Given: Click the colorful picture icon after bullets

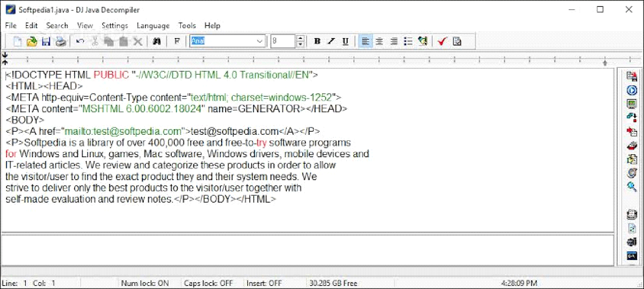Looking at the screenshot, I should coord(423,41).
